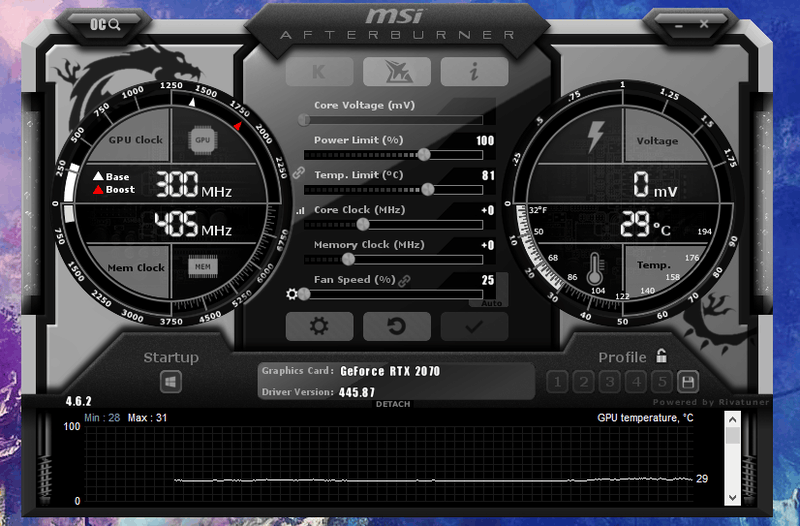800x526 pixels.
Task: Click the Boost legend red triangle
Action: (x=98, y=190)
